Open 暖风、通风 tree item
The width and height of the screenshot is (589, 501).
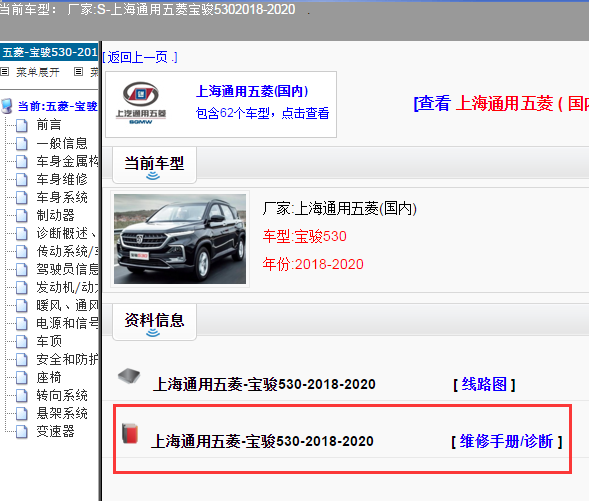pyautogui.click(x=67, y=305)
